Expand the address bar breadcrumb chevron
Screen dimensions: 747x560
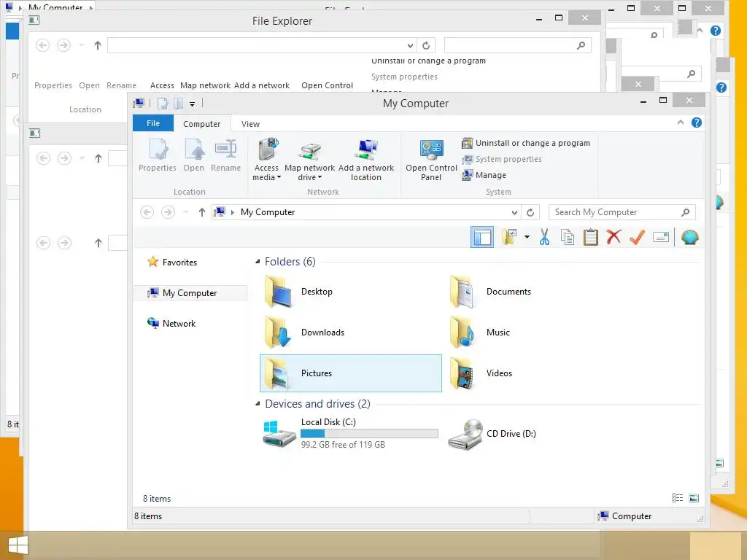pyautogui.click(x=233, y=212)
